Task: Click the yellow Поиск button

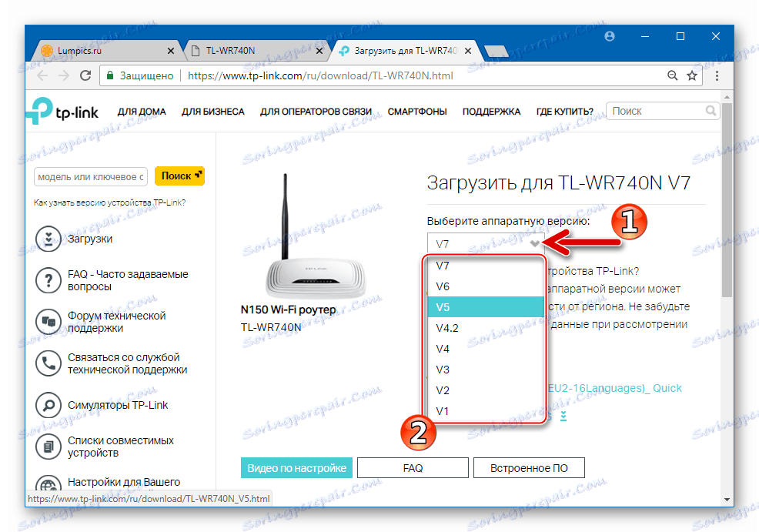Action: (x=179, y=176)
